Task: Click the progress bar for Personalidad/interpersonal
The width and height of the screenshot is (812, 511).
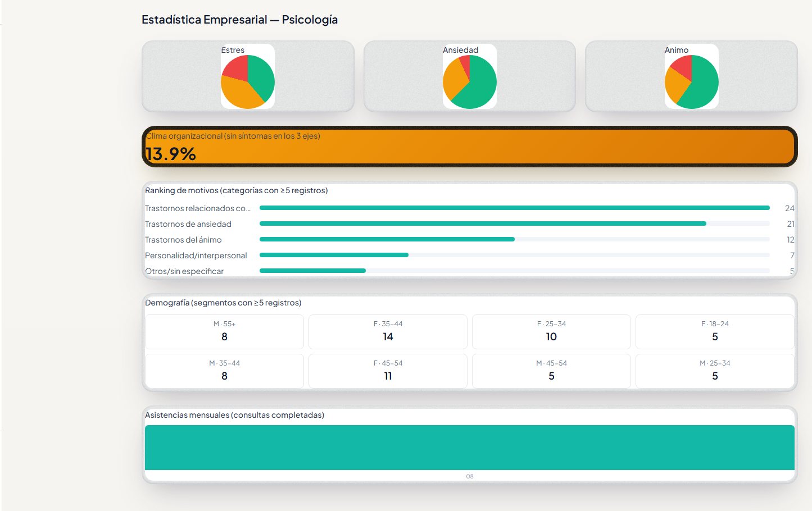Action: pos(515,255)
